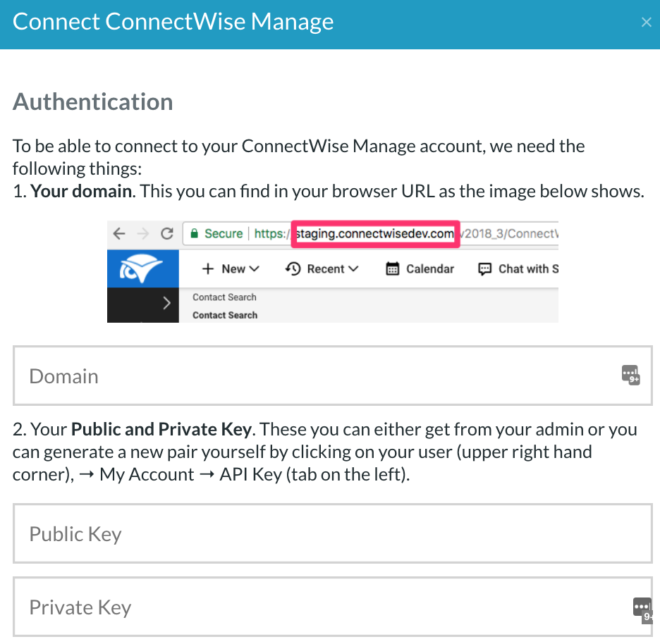Click the 'Public and Private Key' bold text
This screenshot has height=644, width=660.
(x=161, y=430)
